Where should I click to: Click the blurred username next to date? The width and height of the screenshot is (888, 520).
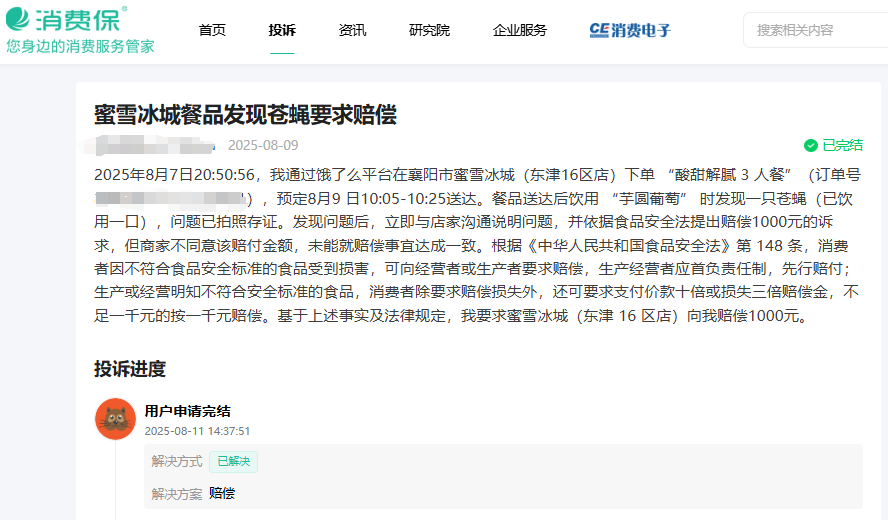tap(150, 146)
